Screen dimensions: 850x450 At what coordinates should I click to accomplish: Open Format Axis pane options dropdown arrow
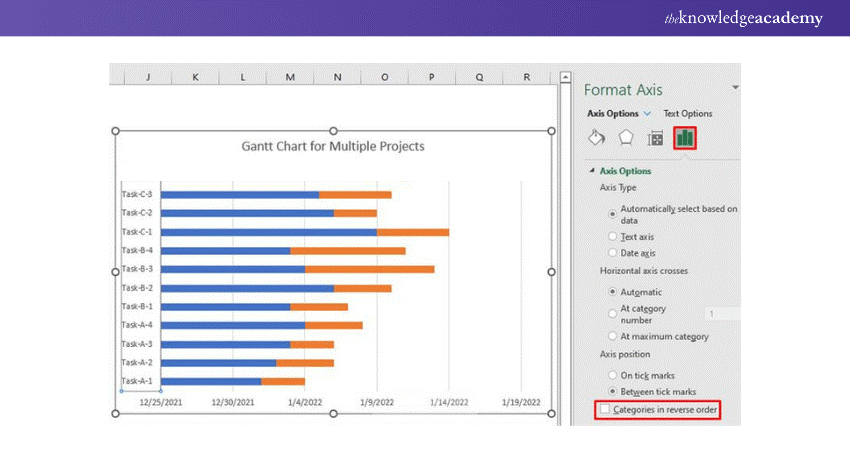(x=735, y=89)
